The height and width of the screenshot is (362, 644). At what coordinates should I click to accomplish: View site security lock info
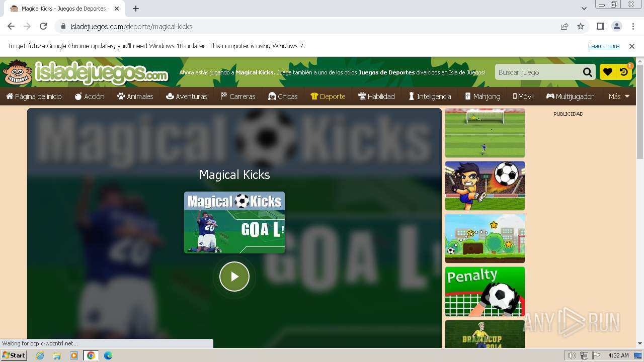(63, 26)
